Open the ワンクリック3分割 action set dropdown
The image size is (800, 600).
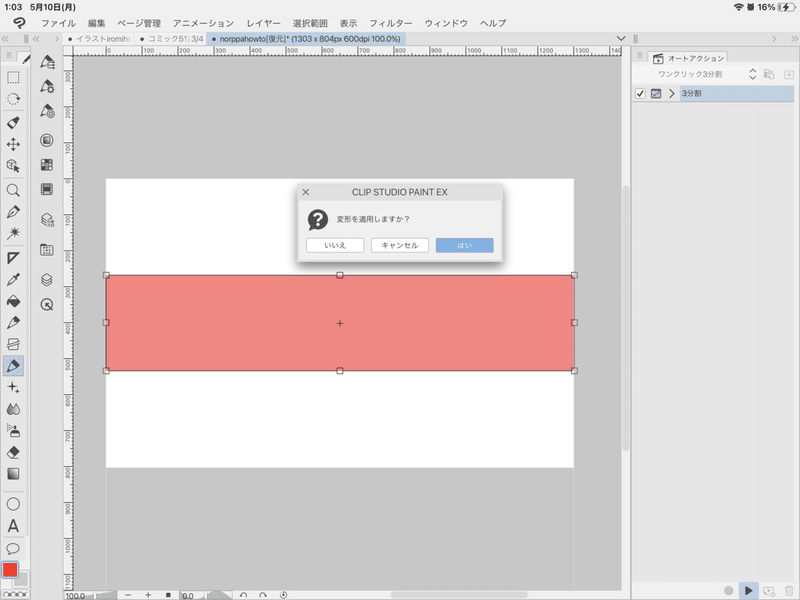tap(753, 74)
